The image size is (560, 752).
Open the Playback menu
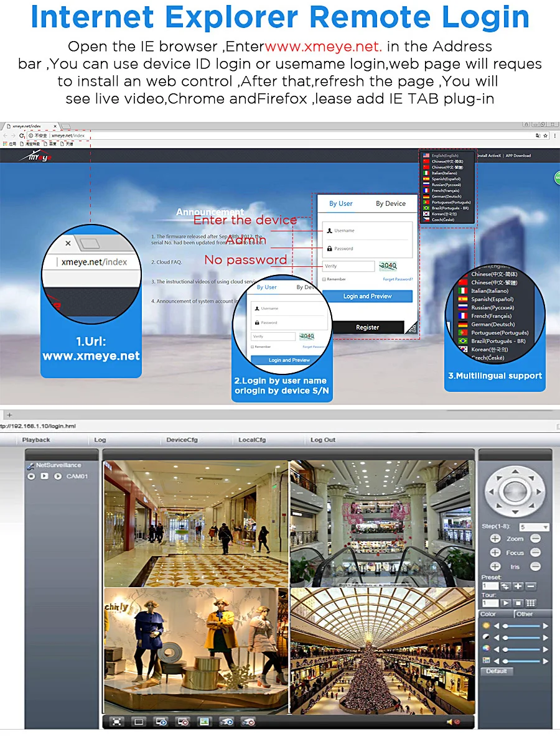[x=36, y=440]
